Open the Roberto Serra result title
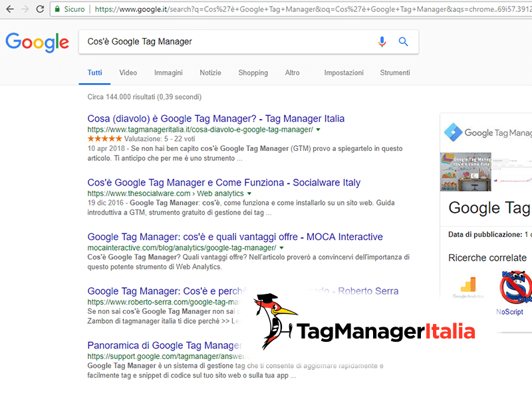Image resolution: width=532 pixels, height=399 pixels. tap(243, 291)
